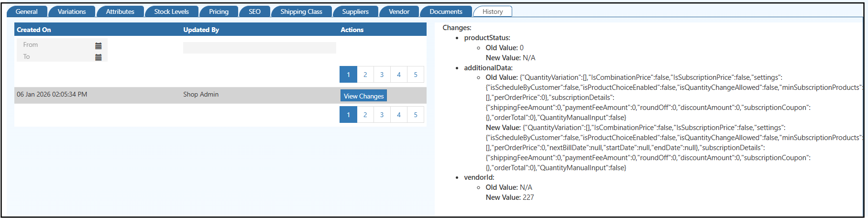Switch to the General tab
The height and width of the screenshot is (218, 868).
tap(27, 11)
